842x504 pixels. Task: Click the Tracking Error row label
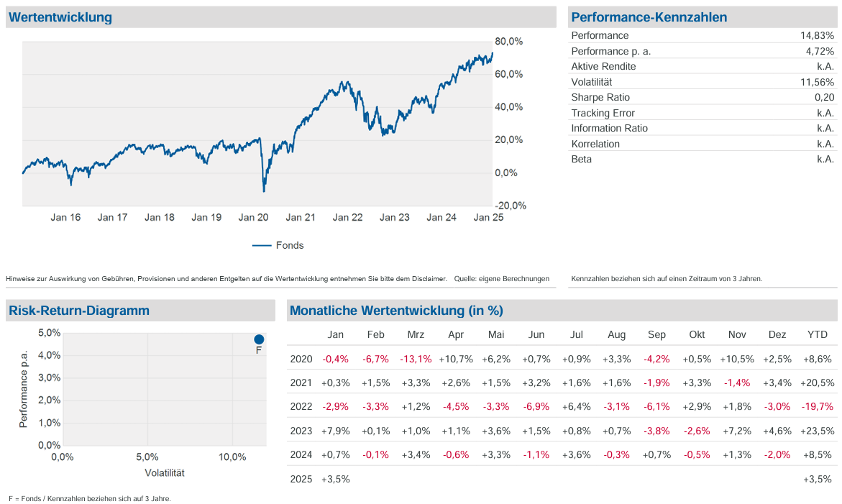[x=603, y=113]
